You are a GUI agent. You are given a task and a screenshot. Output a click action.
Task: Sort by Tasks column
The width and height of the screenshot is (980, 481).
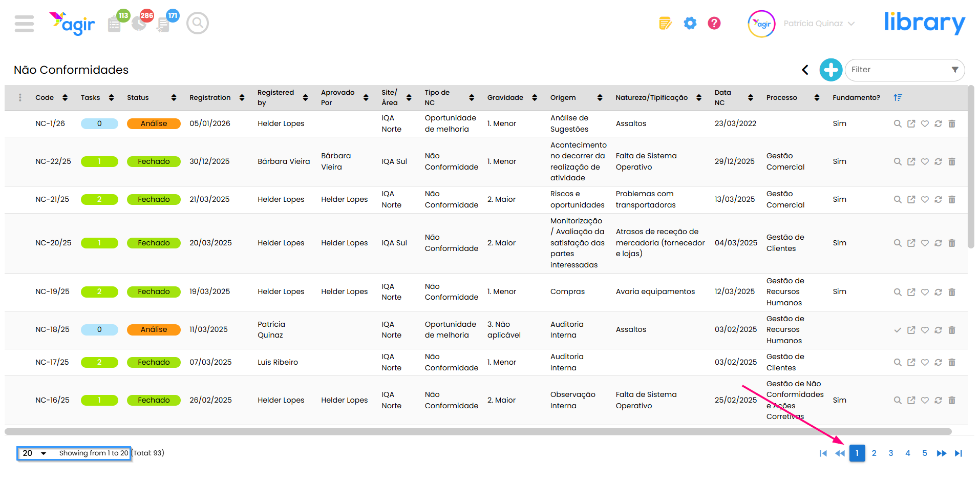(111, 97)
